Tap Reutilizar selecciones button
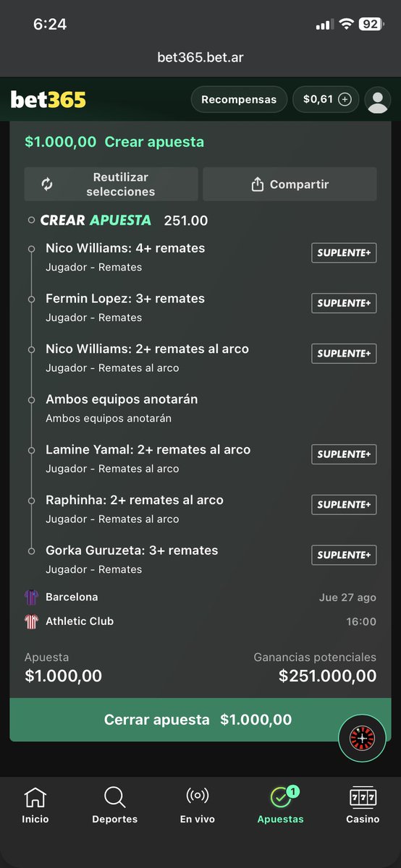This screenshot has height=868, width=401. pyautogui.click(x=111, y=184)
